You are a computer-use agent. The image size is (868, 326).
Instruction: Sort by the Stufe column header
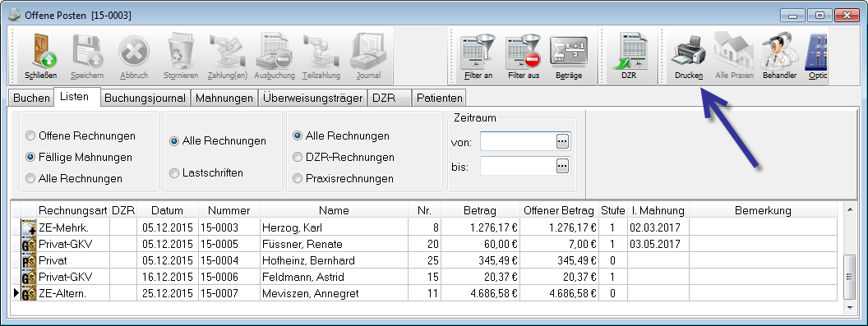pos(613,210)
